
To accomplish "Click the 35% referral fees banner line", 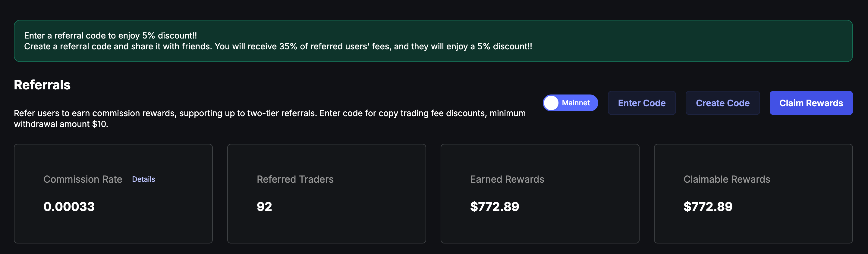I will pos(278,46).
